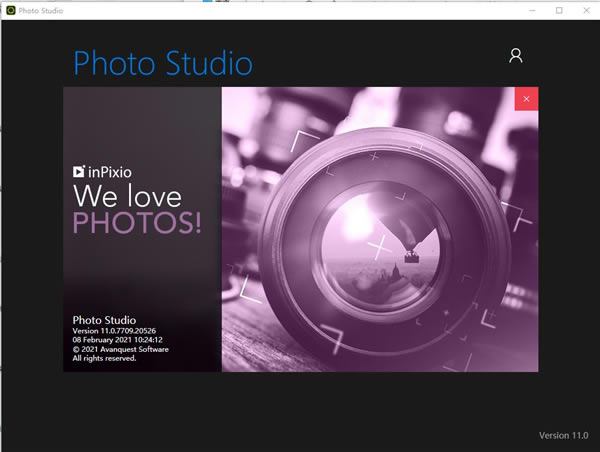The image size is (600, 452).
Task: Click the inPixio logo icon
Action: pyautogui.click(x=79, y=171)
